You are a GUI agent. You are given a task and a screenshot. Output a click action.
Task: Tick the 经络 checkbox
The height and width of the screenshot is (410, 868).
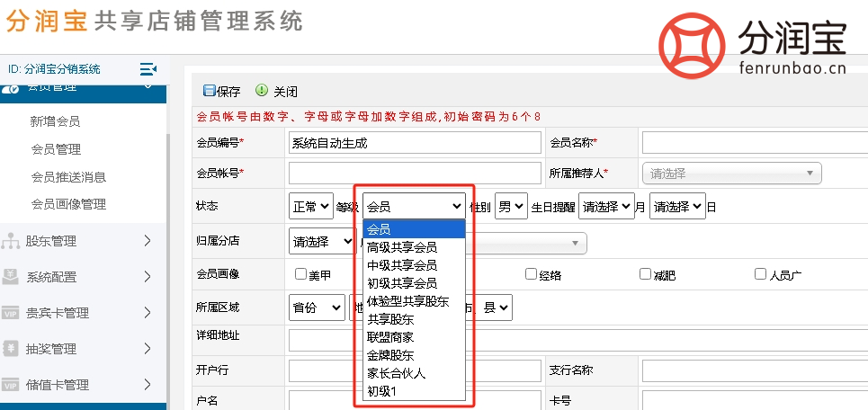coord(531,274)
